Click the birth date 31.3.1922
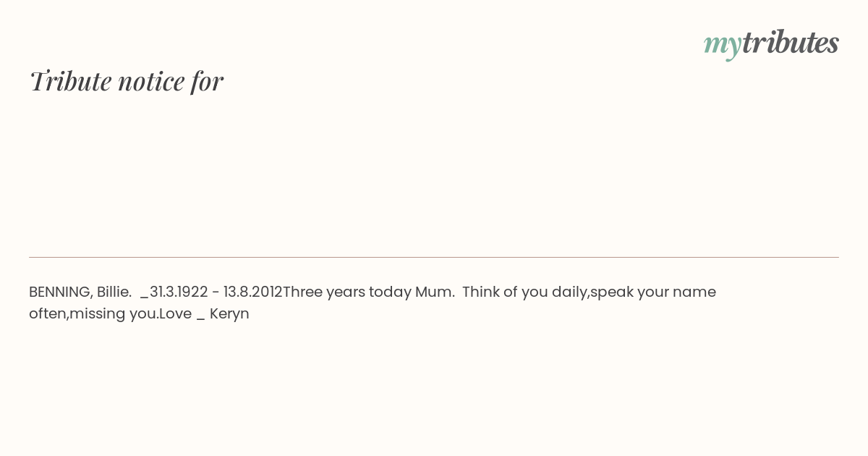 pyautogui.click(x=179, y=292)
